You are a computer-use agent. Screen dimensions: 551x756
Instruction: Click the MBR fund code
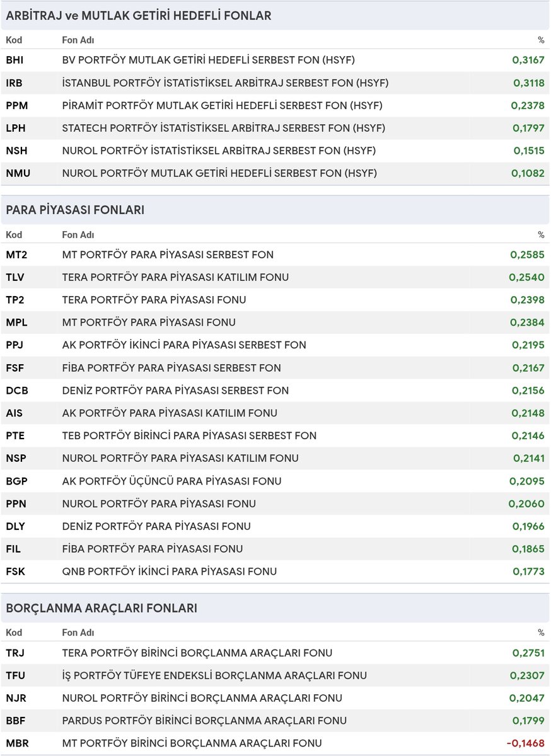coord(17,744)
